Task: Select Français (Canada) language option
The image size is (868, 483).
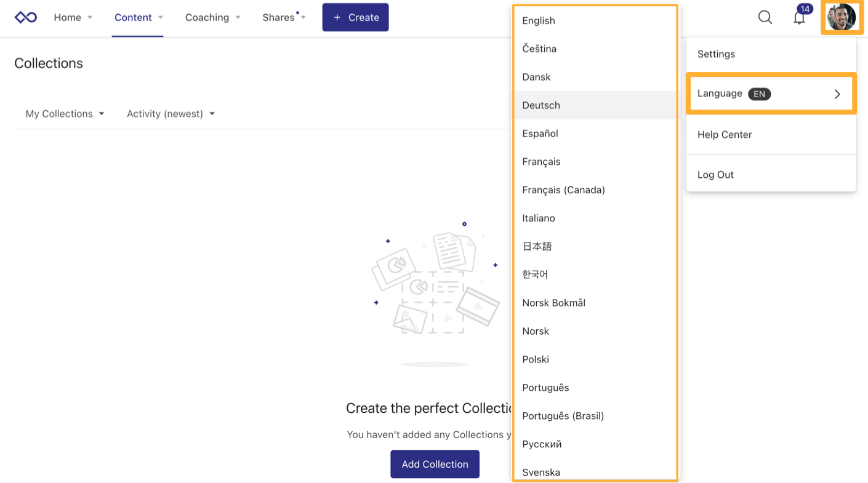Action: point(563,190)
